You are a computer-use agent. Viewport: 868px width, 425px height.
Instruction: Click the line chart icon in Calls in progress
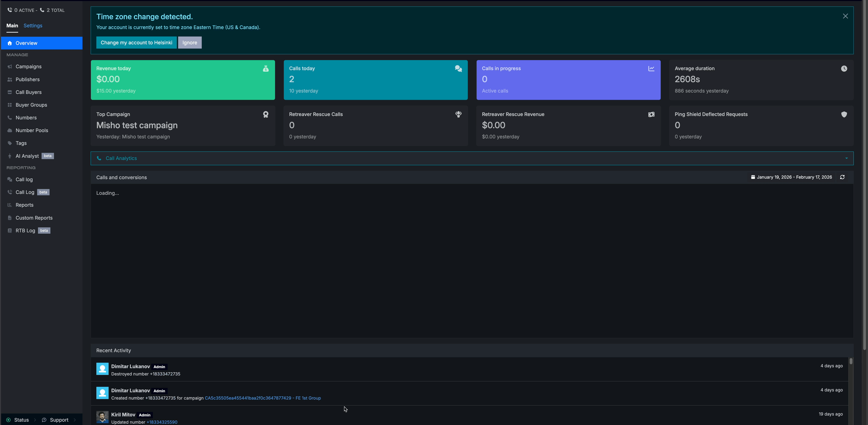(651, 69)
